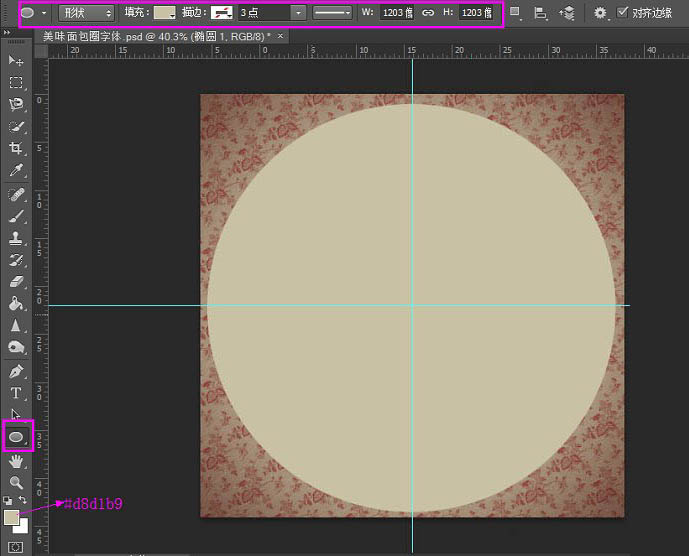
Task: Click the 填充 fill color swatch
Action: pos(165,13)
